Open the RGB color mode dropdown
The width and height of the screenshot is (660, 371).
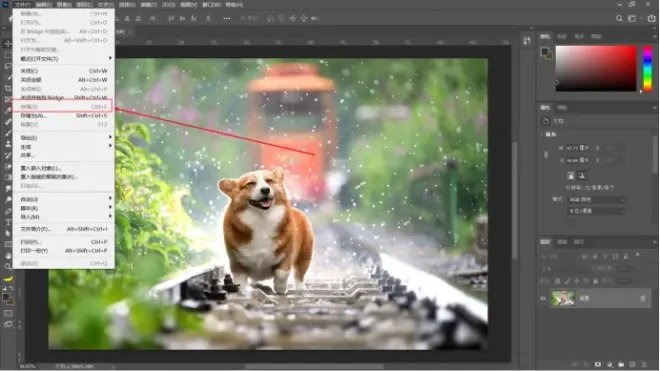[x=596, y=200]
